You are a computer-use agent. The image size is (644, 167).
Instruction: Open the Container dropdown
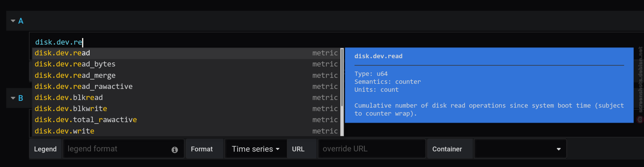(520, 149)
